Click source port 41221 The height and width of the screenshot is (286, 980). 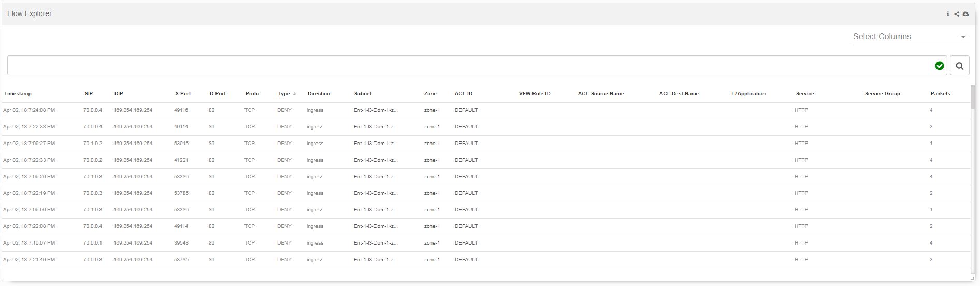tap(181, 160)
